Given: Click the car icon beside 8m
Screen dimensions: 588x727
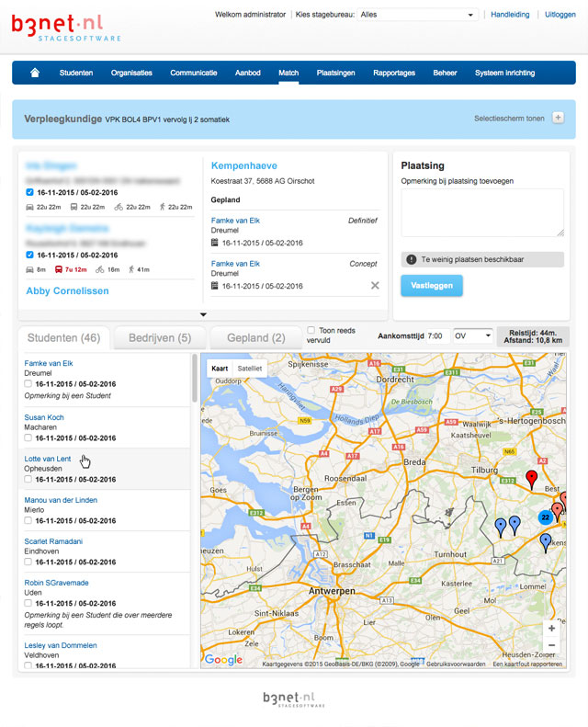Looking at the screenshot, I should 29,269.
